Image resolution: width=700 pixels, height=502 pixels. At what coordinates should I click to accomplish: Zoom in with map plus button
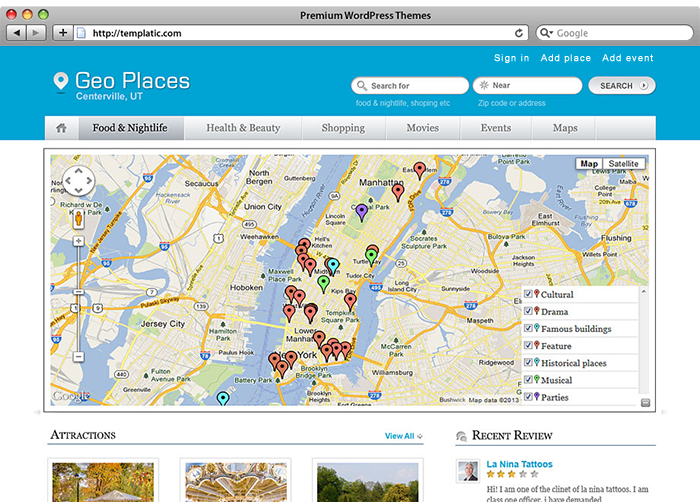tap(79, 241)
